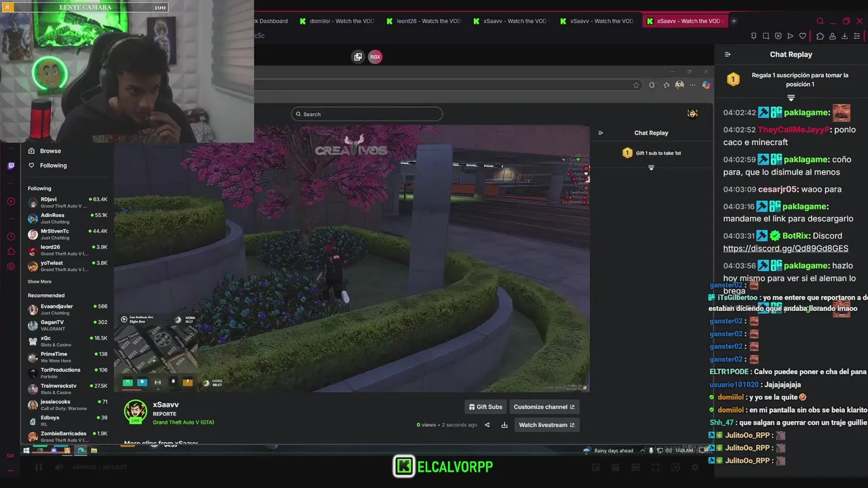The height and width of the screenshot is (488, 868).
Task: Open Following in Kick sidebar
Action: click(x=47, y=165)
